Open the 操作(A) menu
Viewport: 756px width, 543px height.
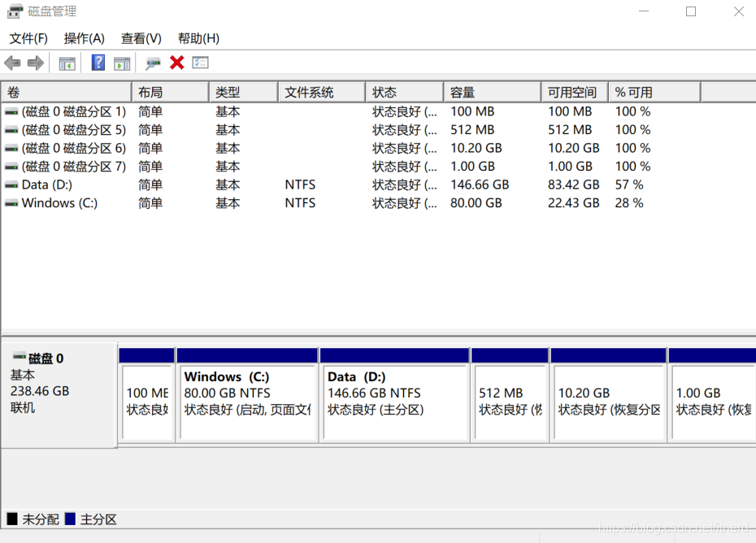pos(84,38)
